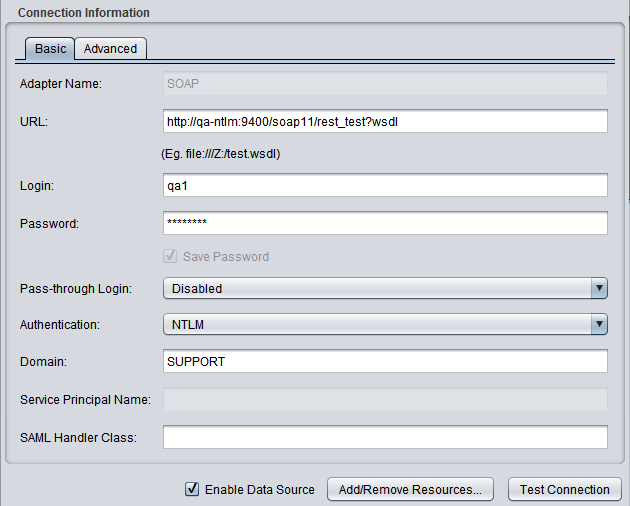Switch to the Advanced tab

click(x=110, y=48)
